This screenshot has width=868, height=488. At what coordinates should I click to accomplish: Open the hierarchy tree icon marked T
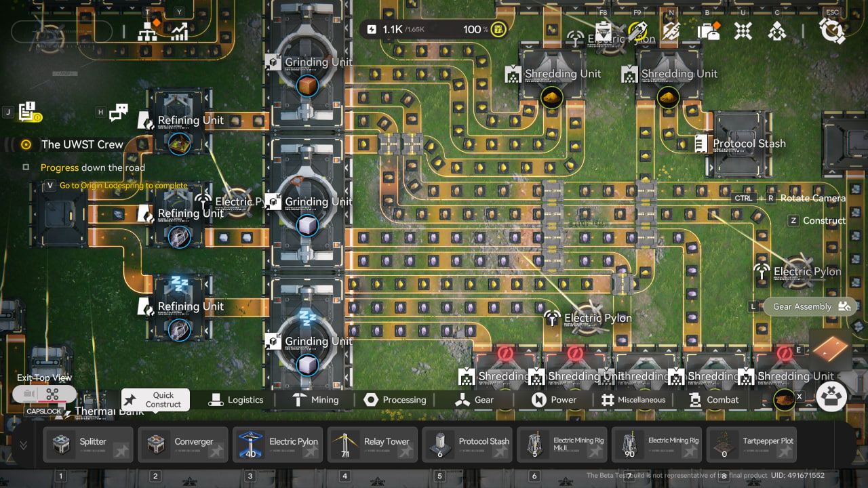tap(149, 31)
